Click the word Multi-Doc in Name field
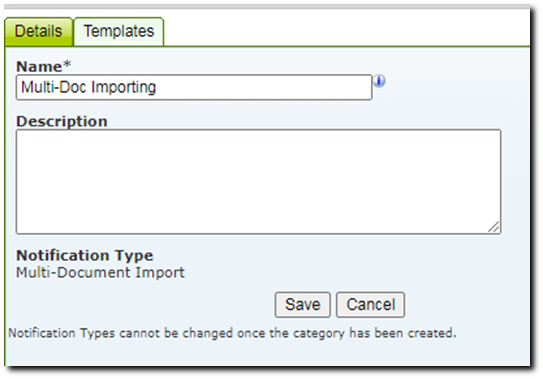The width and height of the screenshot is (543, 379). pyautogui.click(x=54, y=87)
